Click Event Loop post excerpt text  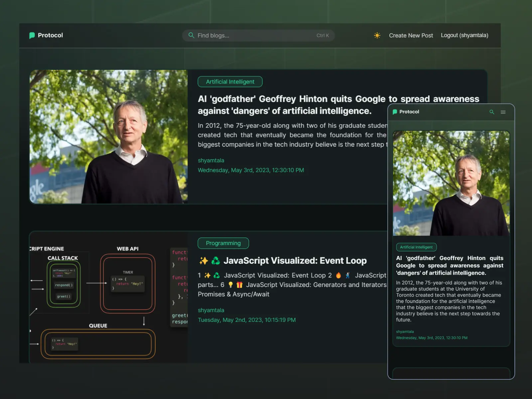tap(293, 285)
